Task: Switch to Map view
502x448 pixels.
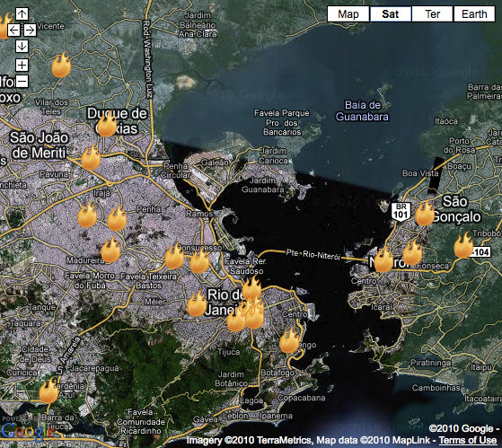Action: tap(348, 14)
